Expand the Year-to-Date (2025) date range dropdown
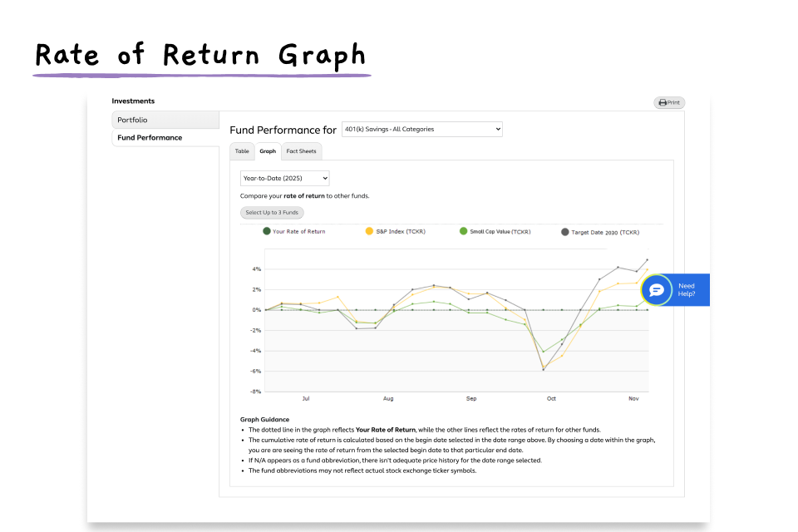This screenshot has height=532, width=798. click(284, 178)
